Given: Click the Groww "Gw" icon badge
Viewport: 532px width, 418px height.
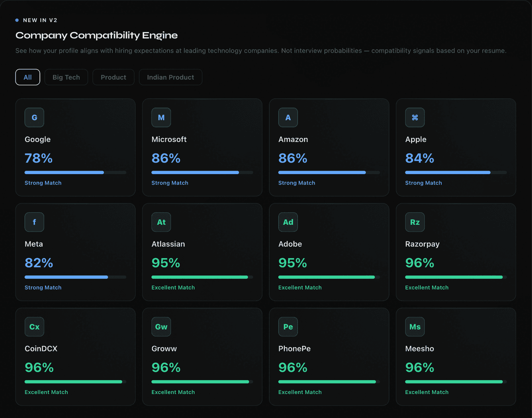Looking at the screenshot, I should click(x=161, y=327).
